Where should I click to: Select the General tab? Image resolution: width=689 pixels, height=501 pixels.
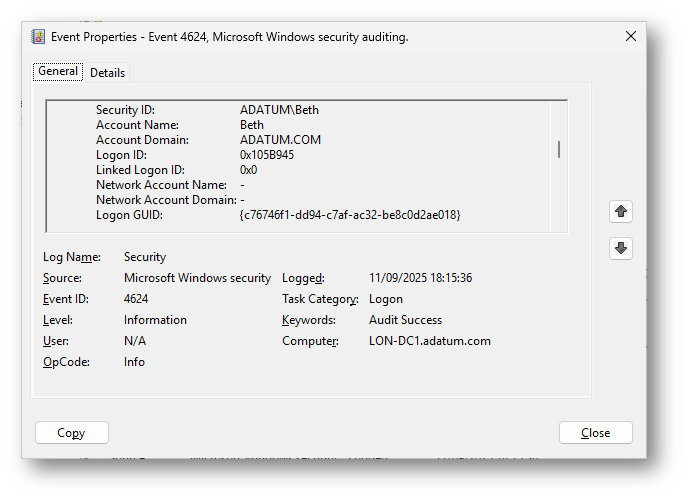[58, 71]
